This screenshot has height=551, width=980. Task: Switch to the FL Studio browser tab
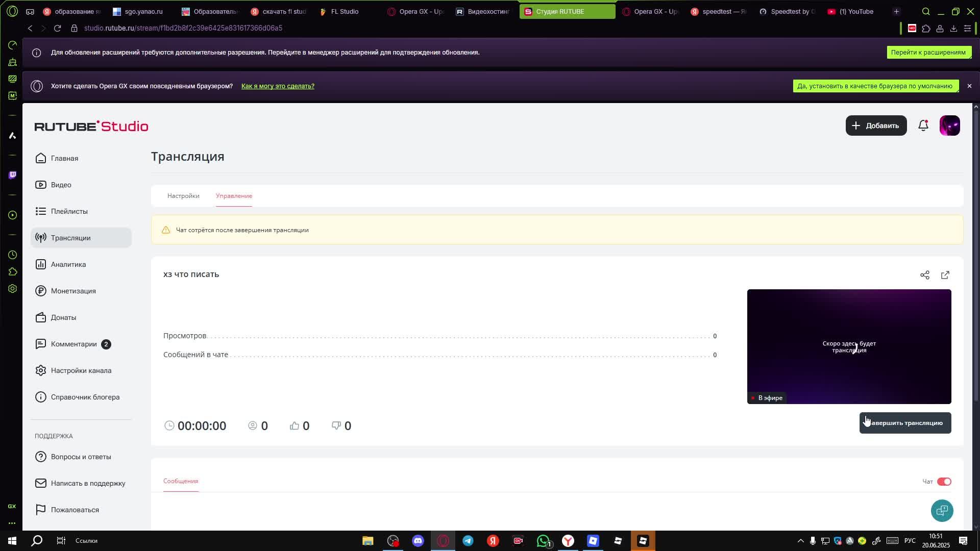[345, 11]
